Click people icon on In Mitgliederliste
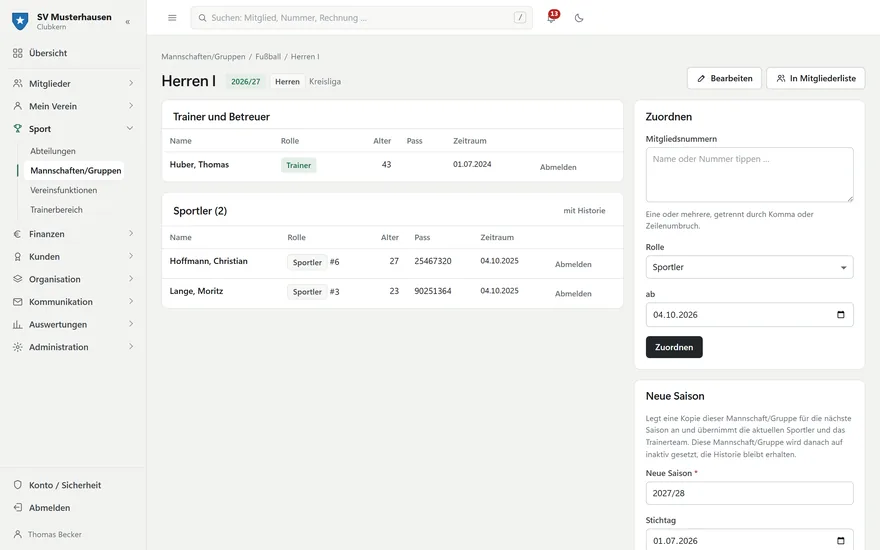This screenshot has height=550, width=880. click(781, 79)
